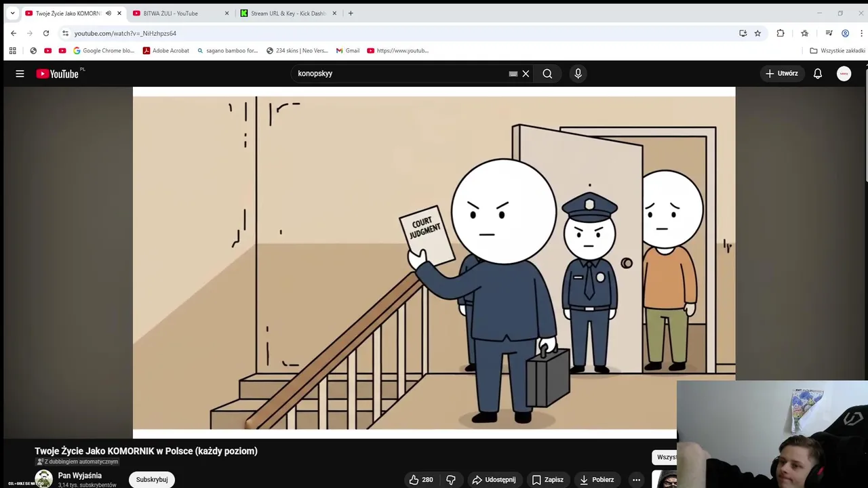Clear the konopskyy search text
Viewport: 868px width, 488px height.
tap(526, 73)
